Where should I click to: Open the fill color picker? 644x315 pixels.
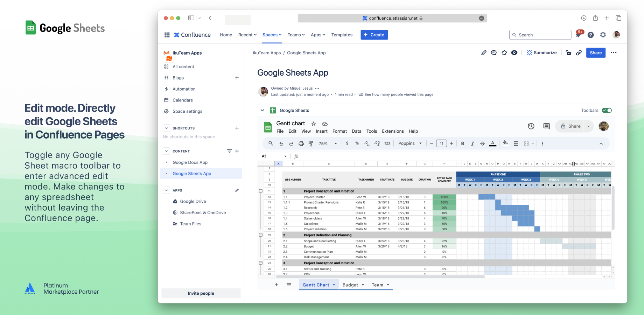pyautogui.click(x=505, y=143)
